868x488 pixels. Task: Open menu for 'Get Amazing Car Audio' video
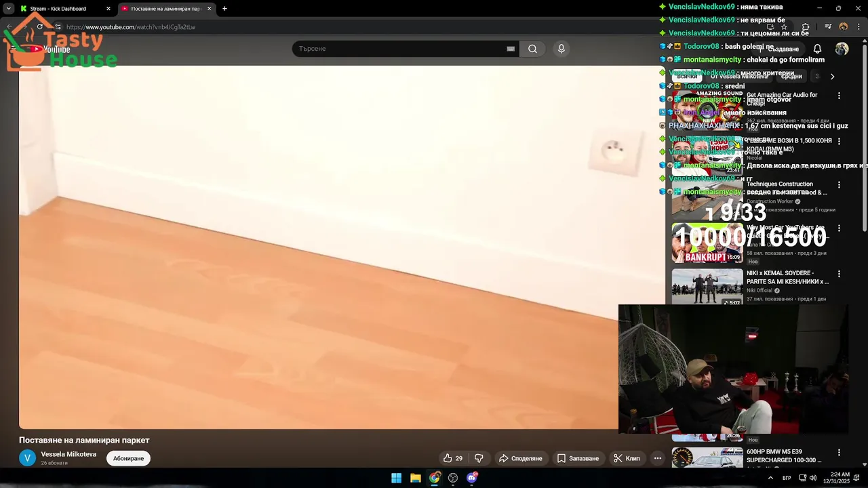point(839,96)
